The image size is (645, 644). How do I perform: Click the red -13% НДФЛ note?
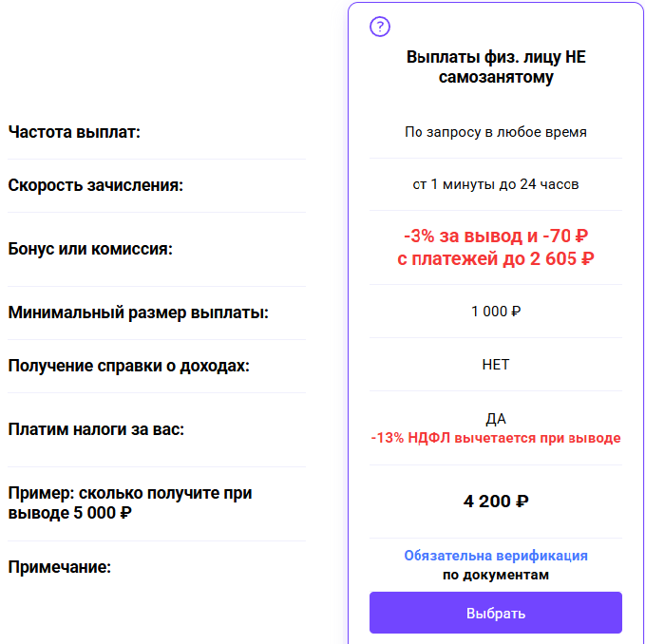coord(495,438)
